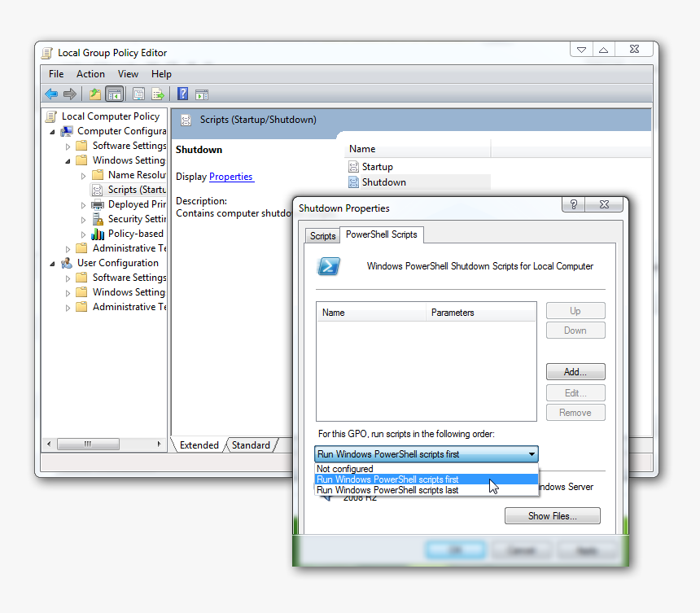Expand the Security Settings tree node
Viewport: 700px width, 613px height.
tap(83, 218)
